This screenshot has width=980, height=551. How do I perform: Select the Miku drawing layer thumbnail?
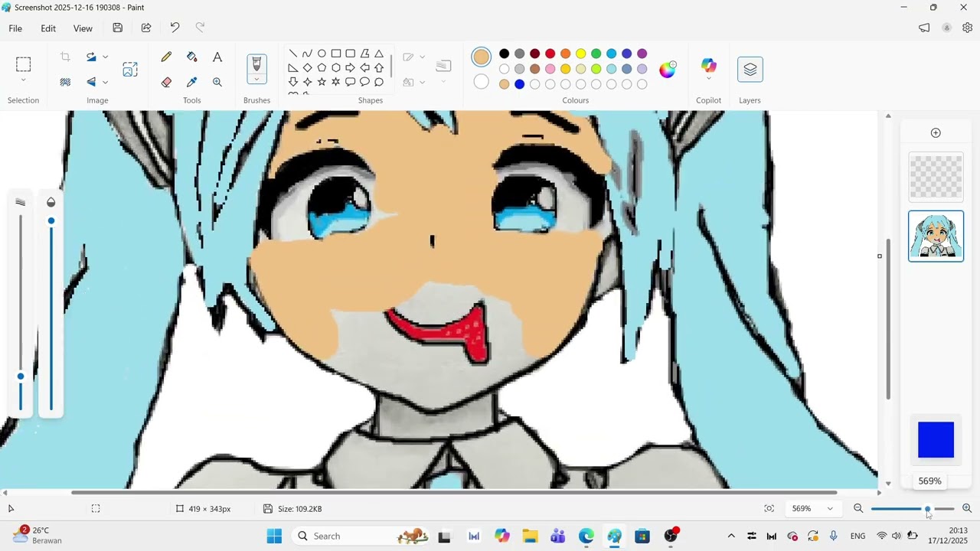[936, 236]
